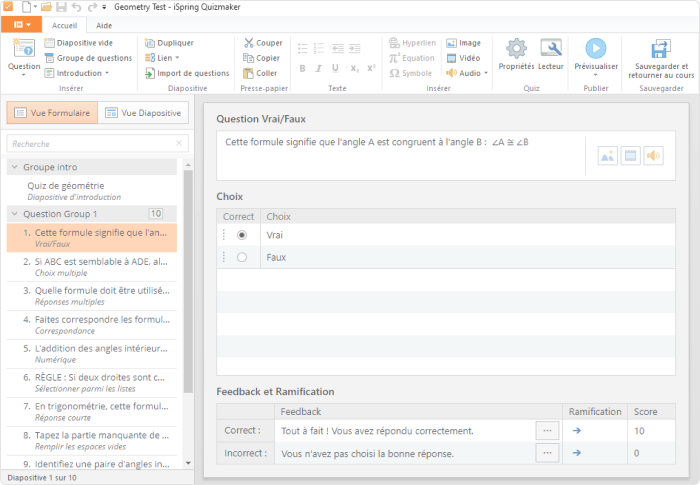Open the Lecteur settings
The height and width of the screenshot is (485, 700).
pos(550,54)
